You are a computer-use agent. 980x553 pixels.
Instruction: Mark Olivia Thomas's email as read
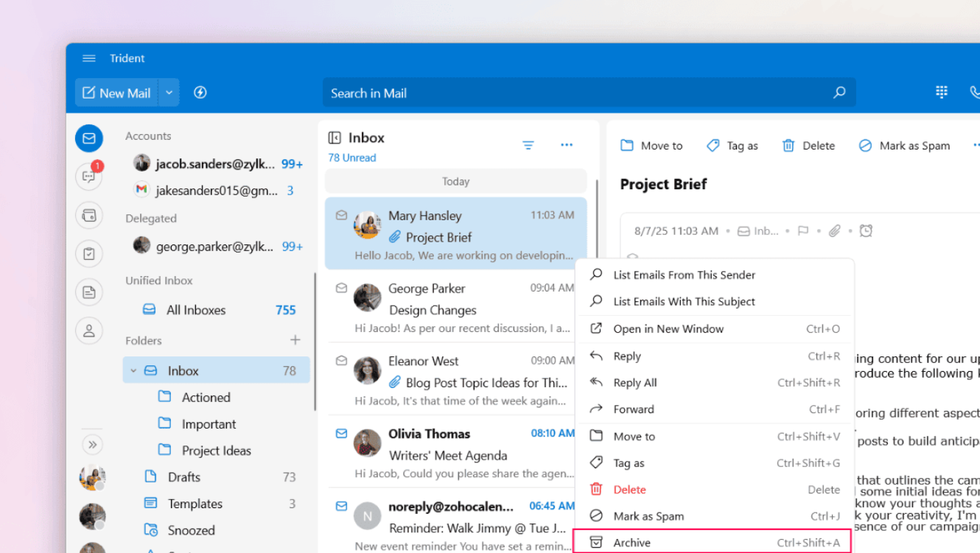tap(341, 434)
